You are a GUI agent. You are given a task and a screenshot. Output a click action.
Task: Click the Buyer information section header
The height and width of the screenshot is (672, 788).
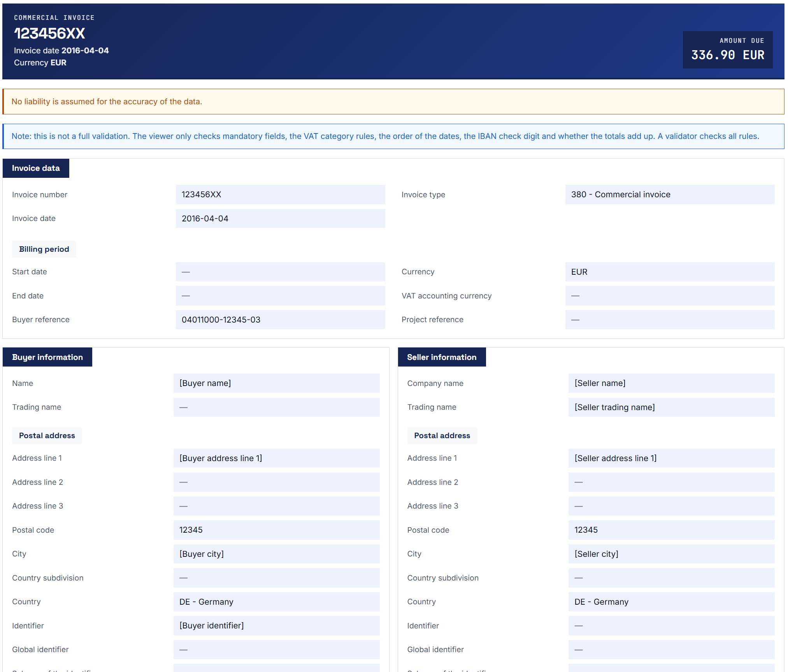pos(47,357)
